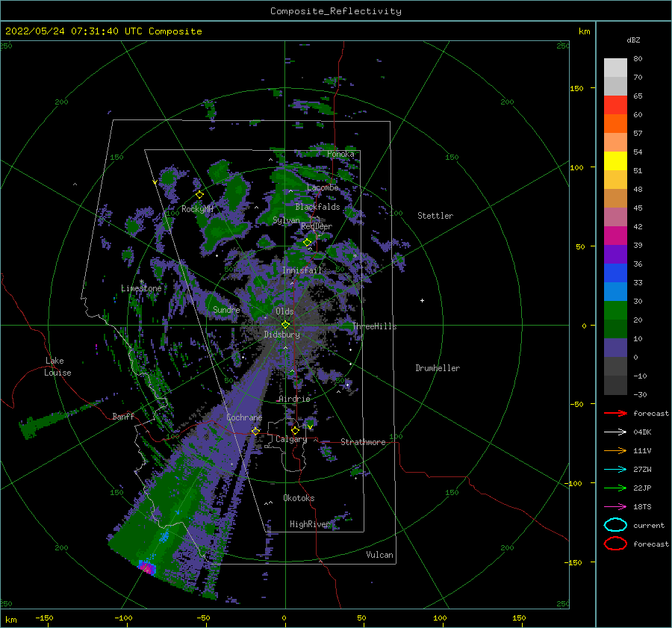Select the RedDeer city label
The image size is (672, 628).
pos(317,226)
